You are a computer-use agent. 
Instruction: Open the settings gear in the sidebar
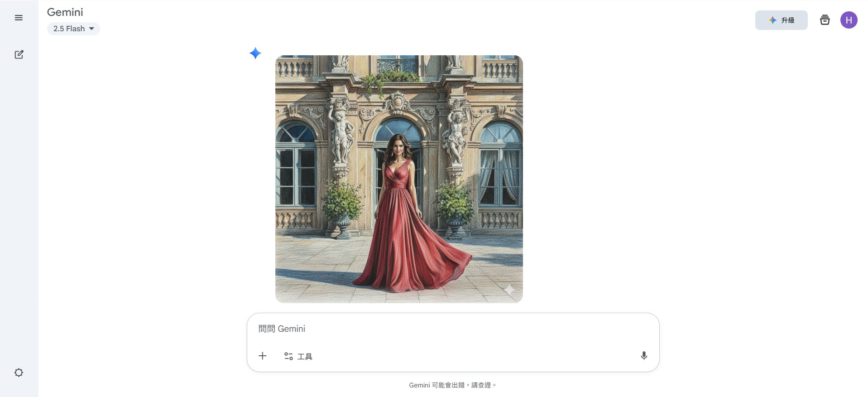point(19,373)
